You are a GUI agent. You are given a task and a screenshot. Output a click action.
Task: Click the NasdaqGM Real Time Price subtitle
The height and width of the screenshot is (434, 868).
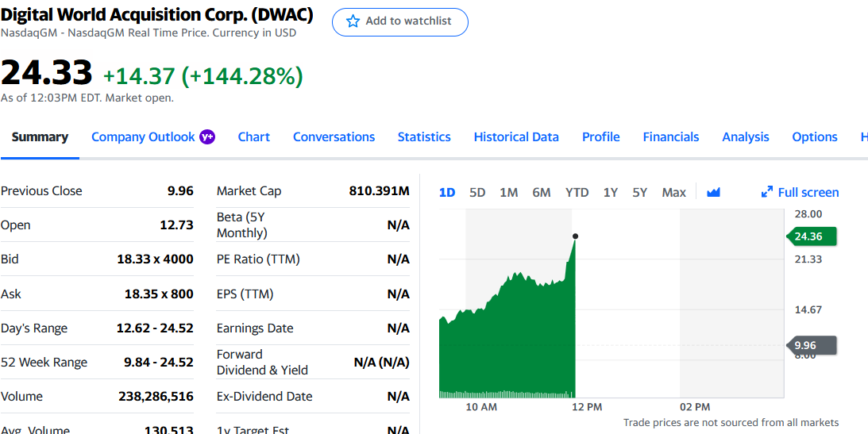(149, 33)
